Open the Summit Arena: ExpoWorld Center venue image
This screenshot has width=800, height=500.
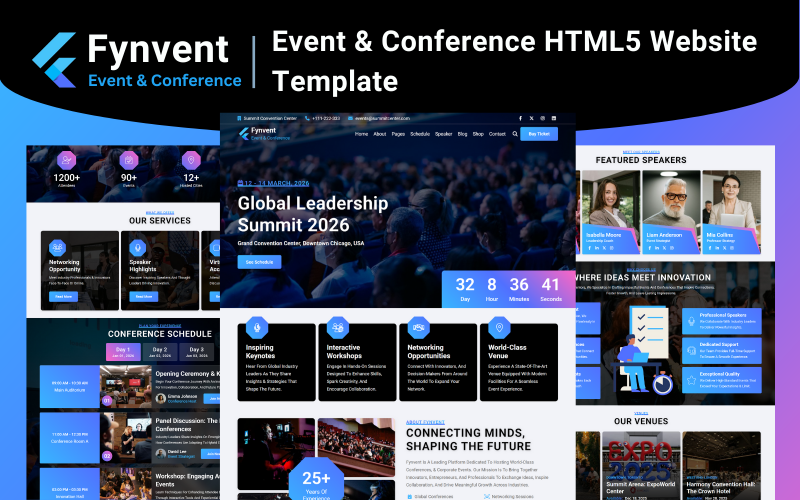(x=641, y=465)
